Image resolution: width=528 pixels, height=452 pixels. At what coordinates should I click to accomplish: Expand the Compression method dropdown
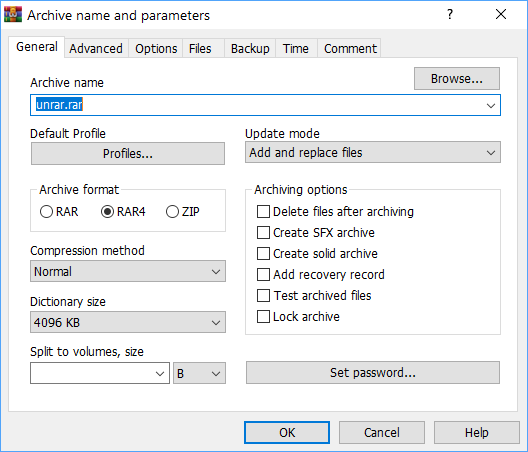[128, 271]
